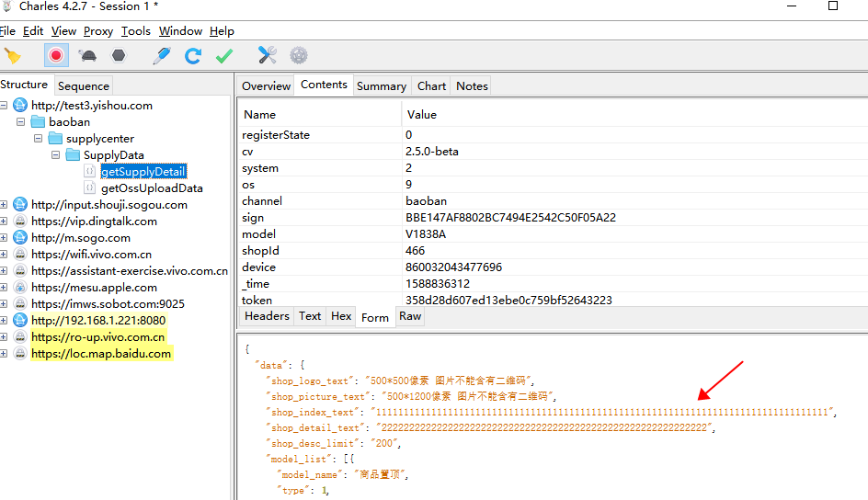
Task: Collapse the SupplyData folder
Action: tap(55, 154)
